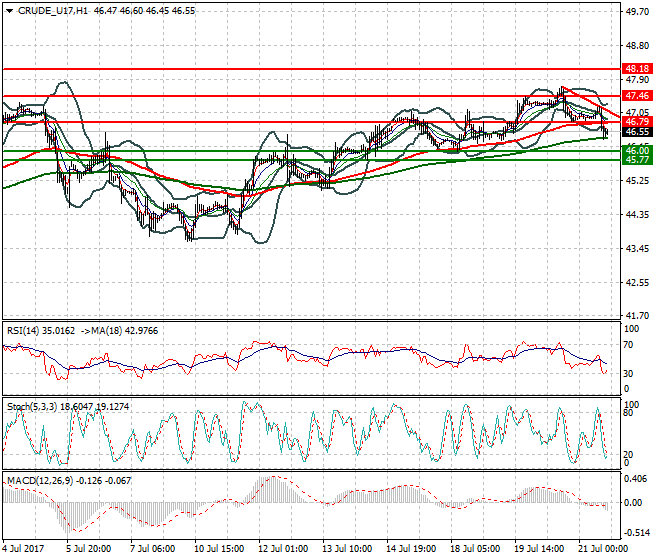
Task: Select the red 48.18 price level label
Action: [637, 69]
